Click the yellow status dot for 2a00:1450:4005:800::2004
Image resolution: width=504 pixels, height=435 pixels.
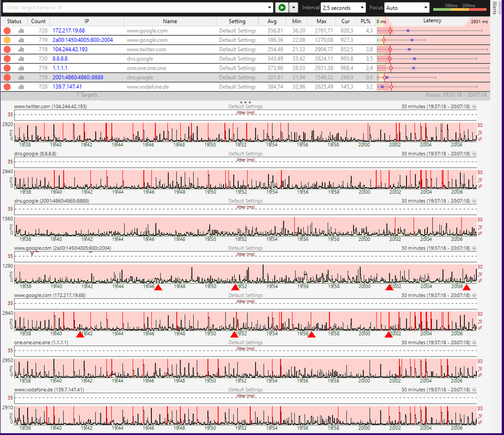7,40
